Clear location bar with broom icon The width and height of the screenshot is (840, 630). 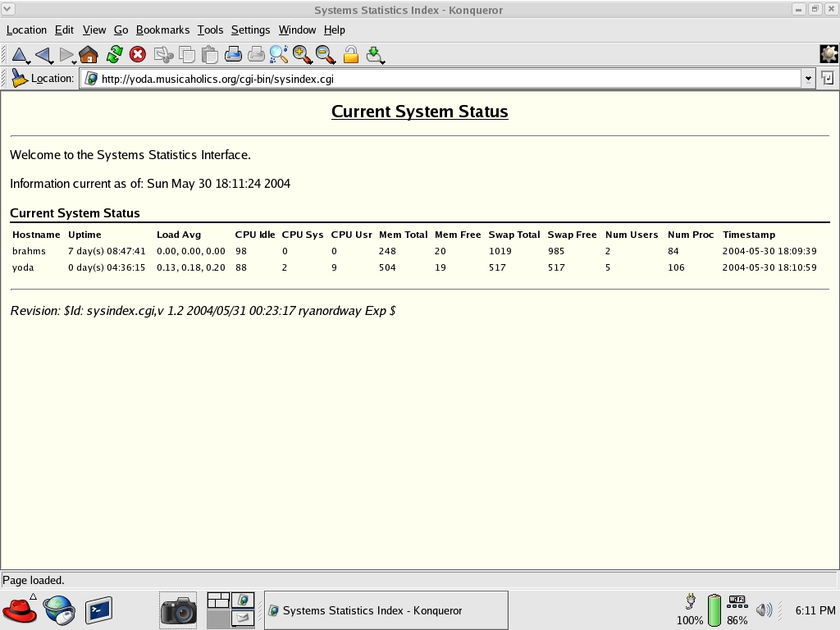pyautogui.click(x=19, y=79)
